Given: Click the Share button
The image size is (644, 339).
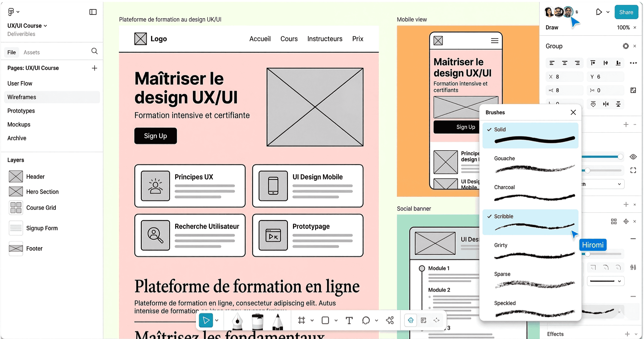Looking at the screenshot, I should (x=626, y=12).
